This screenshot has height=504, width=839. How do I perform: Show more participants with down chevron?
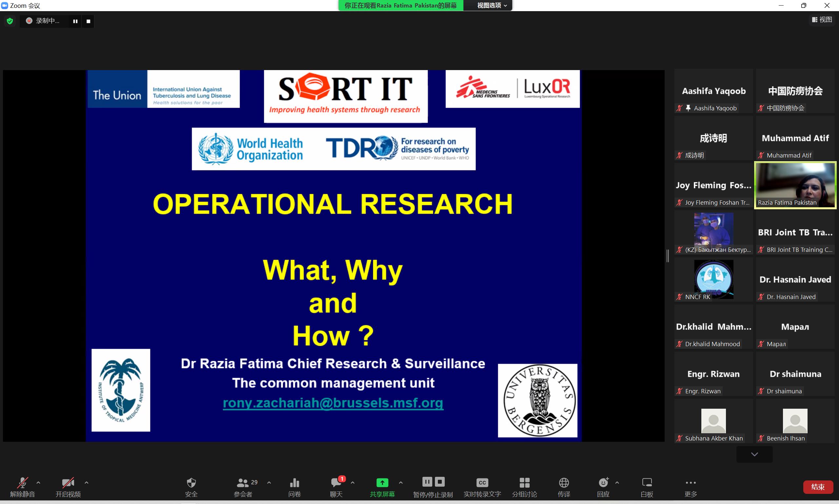point(754,455)
